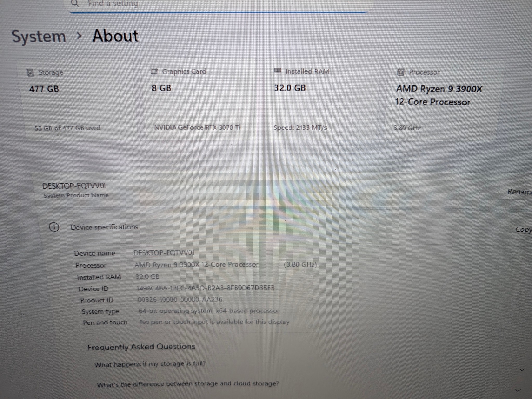Click the Installed RAM chip icon
The height and width of the screenshot is (399, 532).
[x=277, y=71]
